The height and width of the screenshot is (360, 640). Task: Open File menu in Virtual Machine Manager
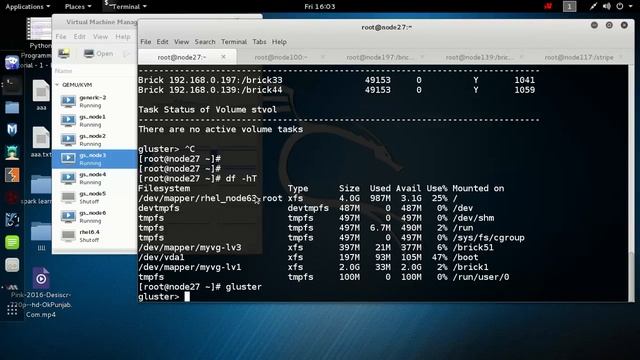[x=61, y=37]
